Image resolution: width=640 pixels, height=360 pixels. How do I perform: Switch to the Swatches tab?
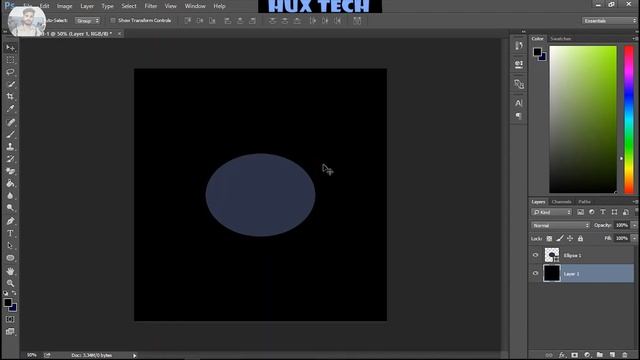coord(560,38)
